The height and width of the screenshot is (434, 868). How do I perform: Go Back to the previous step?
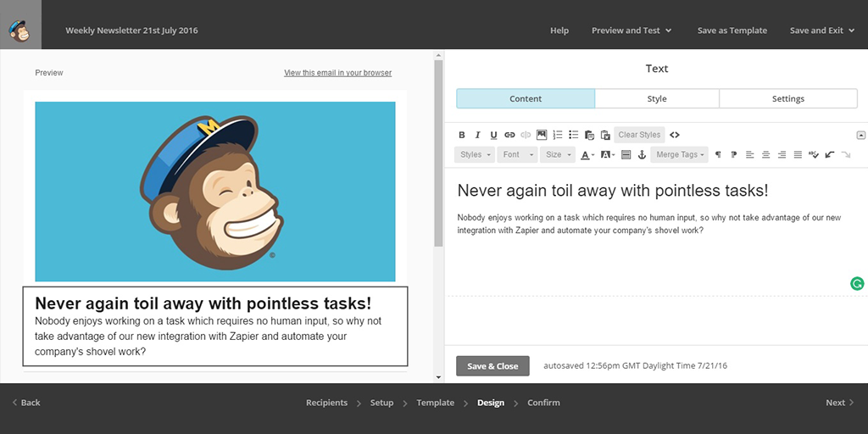[x=26, y=403]
